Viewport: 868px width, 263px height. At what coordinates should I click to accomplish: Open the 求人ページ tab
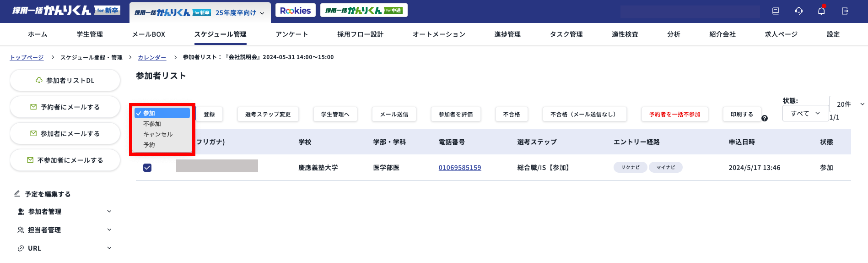(781, 34)
